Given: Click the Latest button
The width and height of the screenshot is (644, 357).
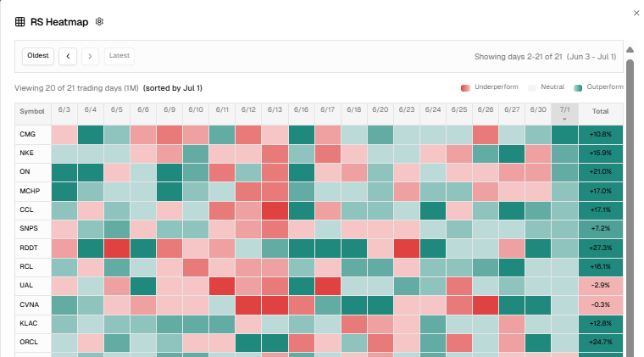Looking at the screenshot, I should pos(119,55).
